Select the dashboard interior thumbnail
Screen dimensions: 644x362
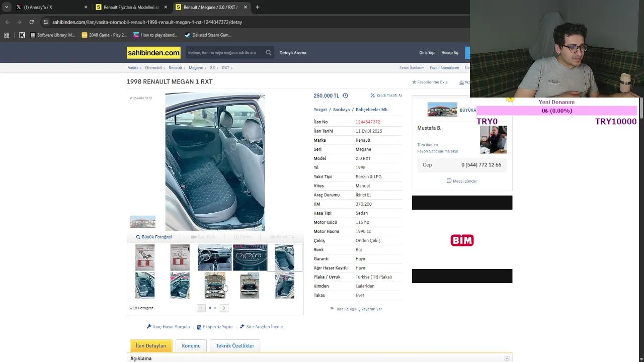pyautogui.click(x=215, y=257)
